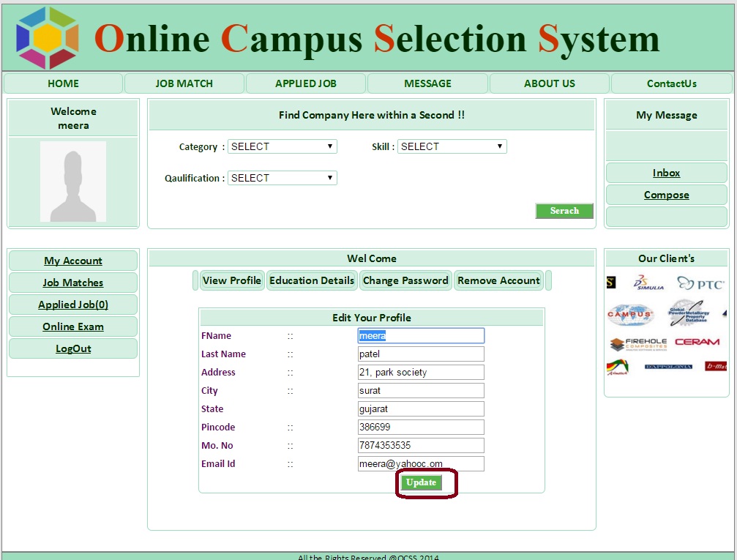Click the PTC client logo
The height and width of the screenshot is (560, 737).
tap(700, 283)
